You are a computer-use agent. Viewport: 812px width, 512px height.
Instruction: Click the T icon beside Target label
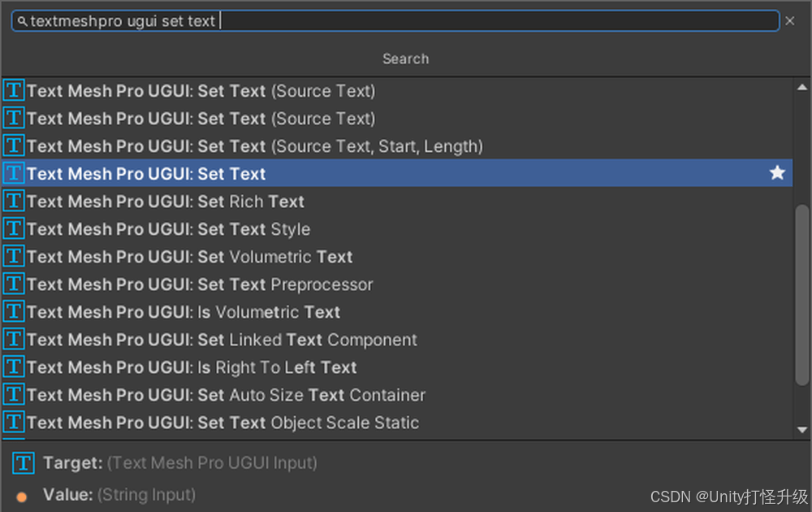(24, 462)
